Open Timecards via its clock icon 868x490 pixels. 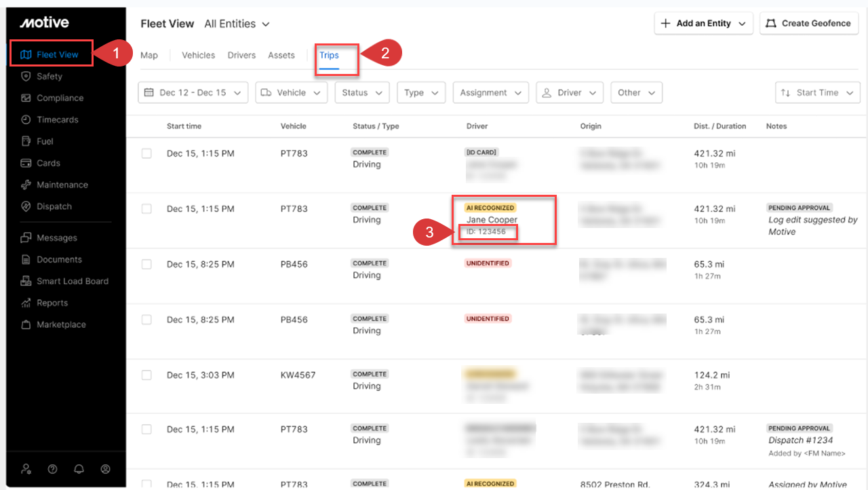coord(26,120)
